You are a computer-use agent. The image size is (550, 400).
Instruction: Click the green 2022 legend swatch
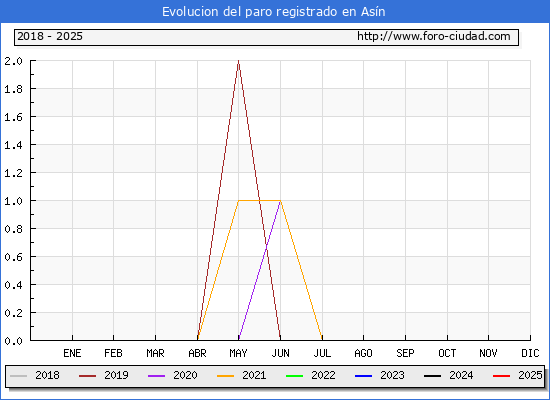(295, 376)
